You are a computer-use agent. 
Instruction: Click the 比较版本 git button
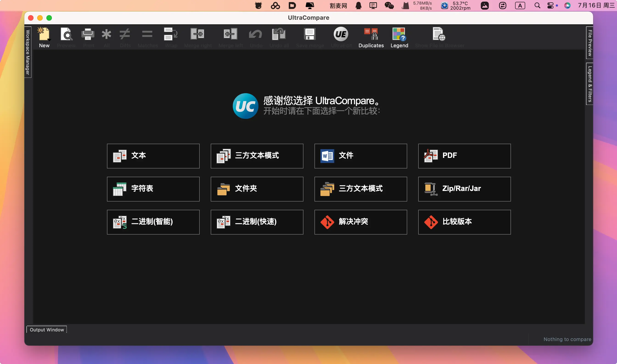[464, 222]
